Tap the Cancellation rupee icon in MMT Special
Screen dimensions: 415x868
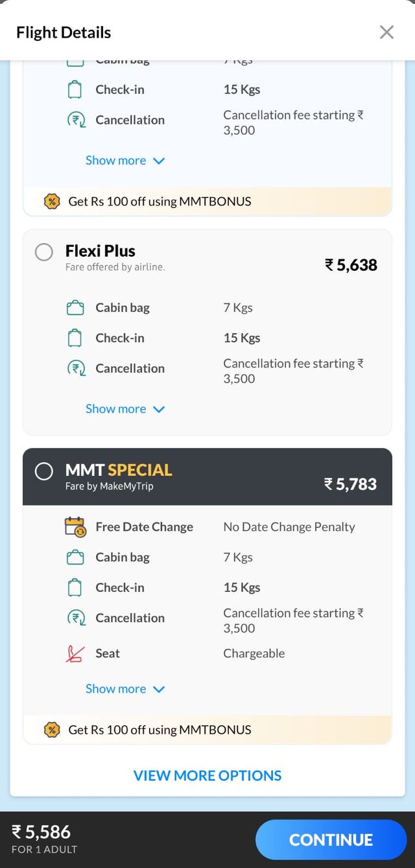coord(76,618)
